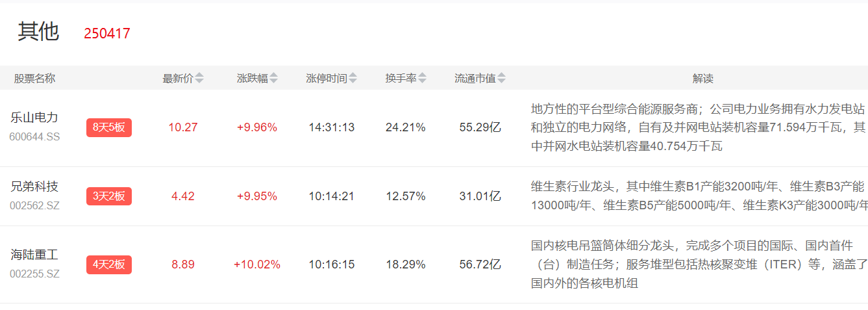The width and height of the screenshot is (868, 310).
Task: Select the 换手率 column header label
Action: coord(401,79)
